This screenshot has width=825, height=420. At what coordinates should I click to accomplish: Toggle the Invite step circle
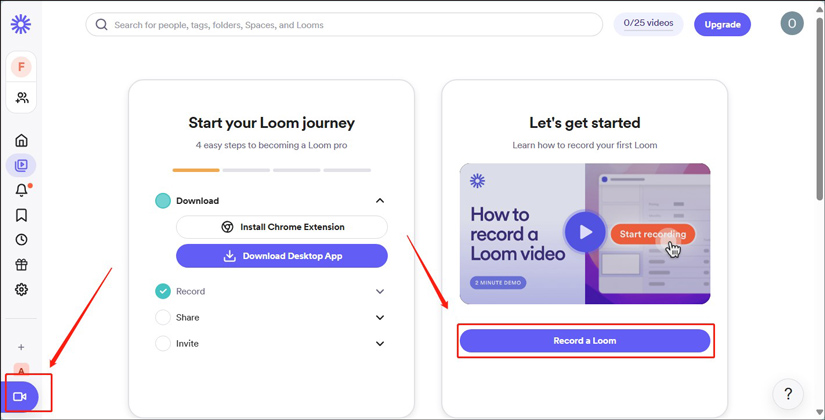point(163,344)
